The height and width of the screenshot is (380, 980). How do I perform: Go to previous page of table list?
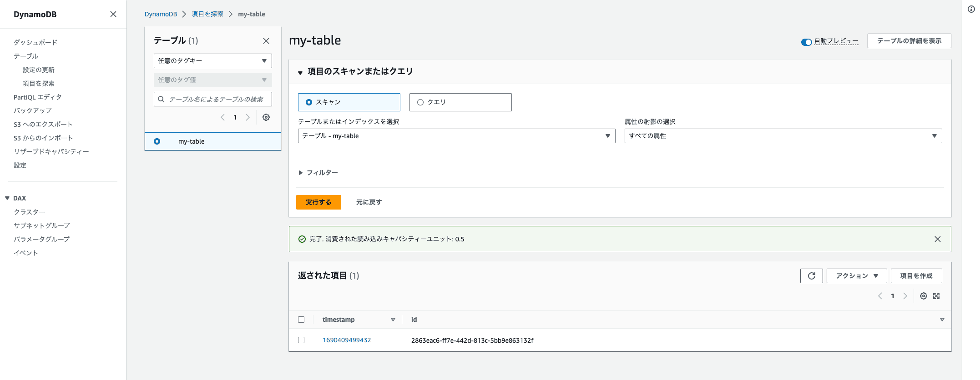point(222,117)
